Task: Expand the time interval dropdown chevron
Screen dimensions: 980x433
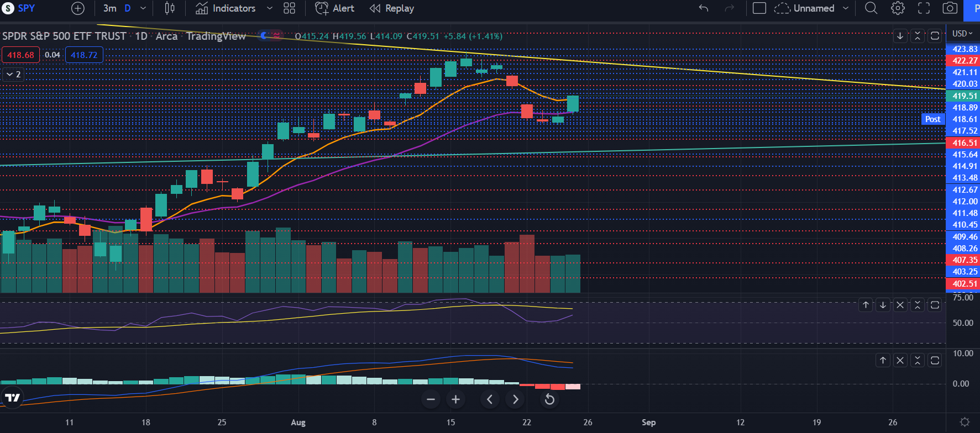Action: click(x=143, y=8)
